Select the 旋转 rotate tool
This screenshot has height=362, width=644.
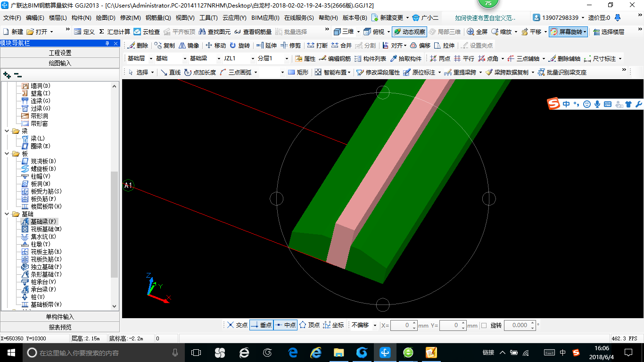240,46
